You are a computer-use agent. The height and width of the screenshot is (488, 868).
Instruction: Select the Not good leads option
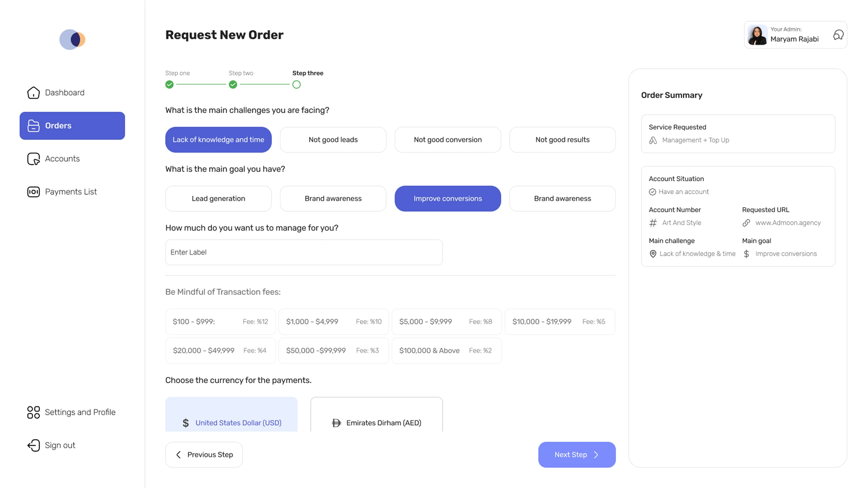click(x=333, y=140)
